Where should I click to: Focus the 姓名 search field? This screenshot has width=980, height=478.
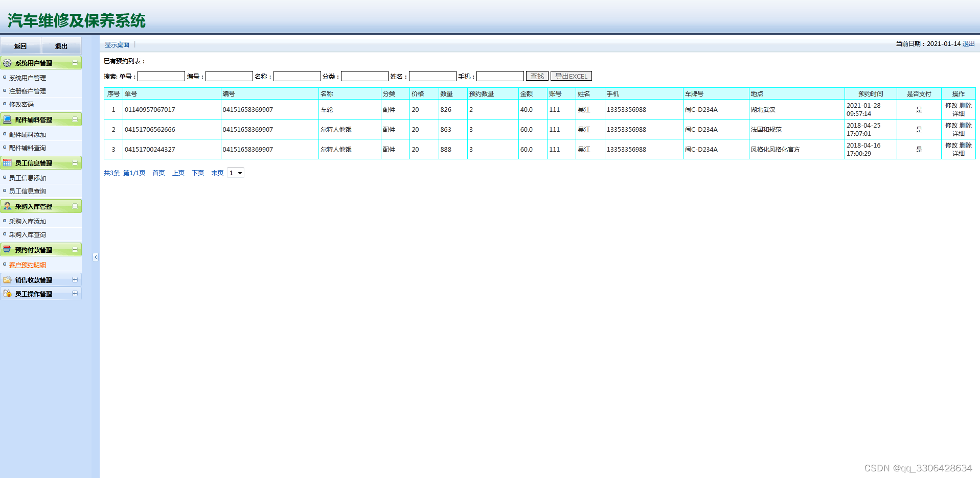click(432, 76)
